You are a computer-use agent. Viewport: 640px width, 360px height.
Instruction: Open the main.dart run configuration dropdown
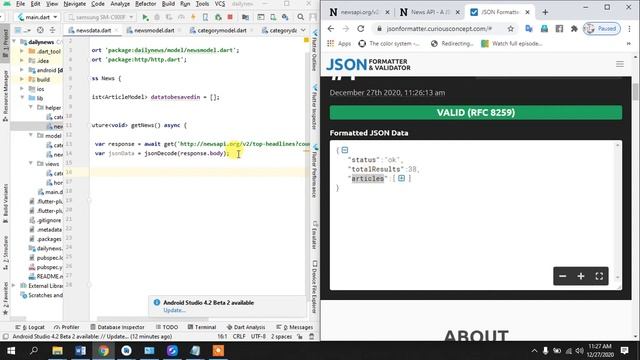click(x=38, y=17)
